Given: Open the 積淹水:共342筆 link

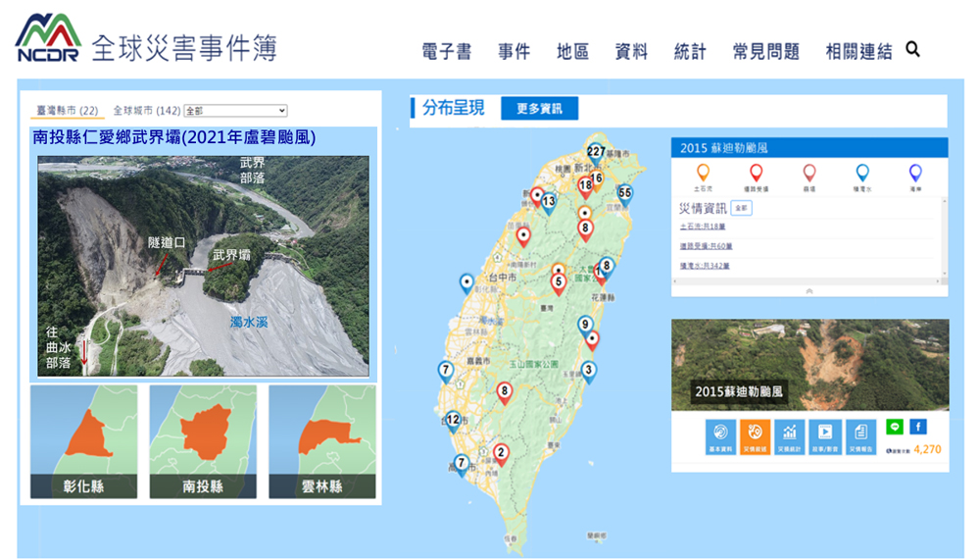Looking at the screenshot, I should pyautogui.click(x=705, y=266).
